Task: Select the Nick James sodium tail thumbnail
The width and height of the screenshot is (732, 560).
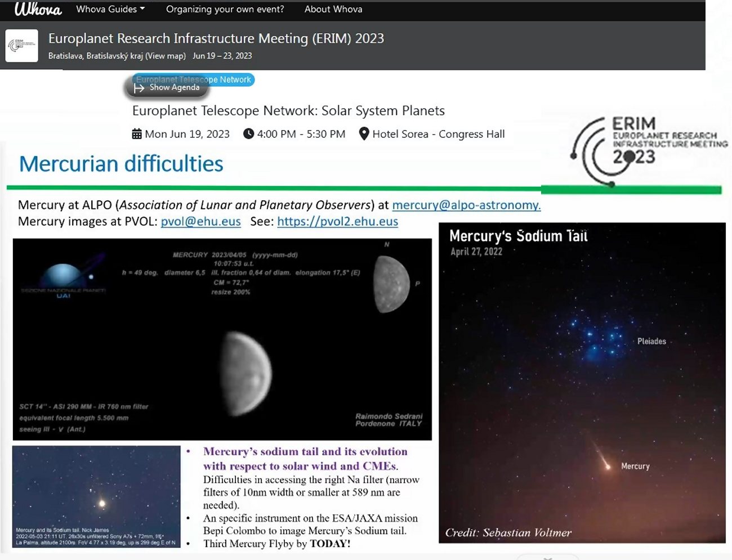Action: point(96,496)
